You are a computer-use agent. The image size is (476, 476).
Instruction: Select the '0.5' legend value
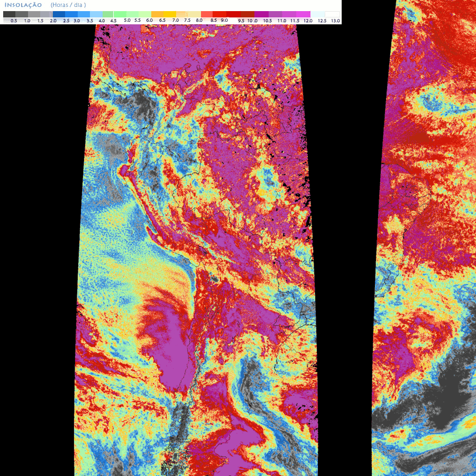coord(14,21)
